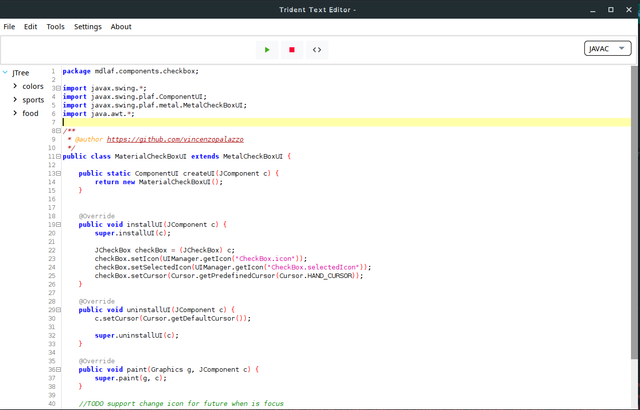This screenshot has width=640, height=410.
Task: Collapse the Javadoc comment fold at line 8
Action: click(58, 131)
